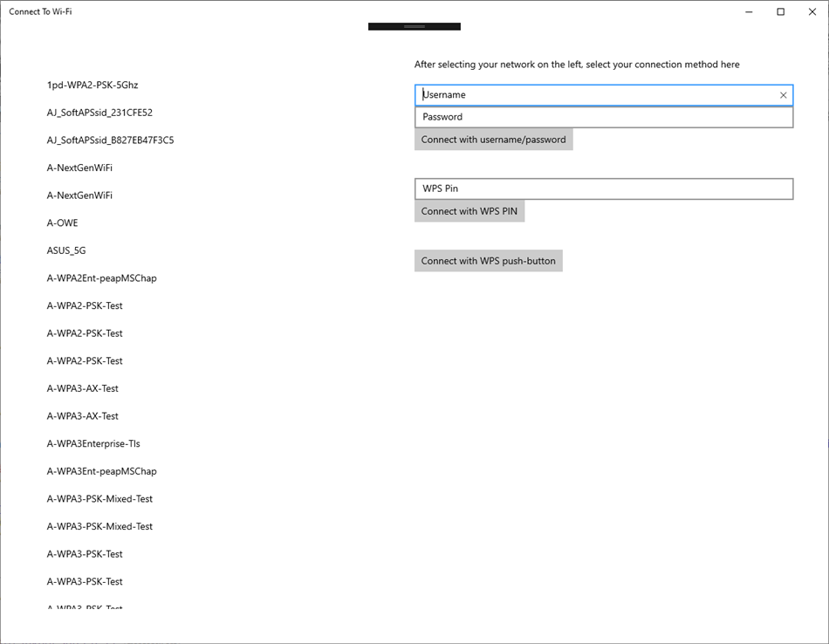
Task: Click the Connect with username/password button
Action: click(493, 139)
